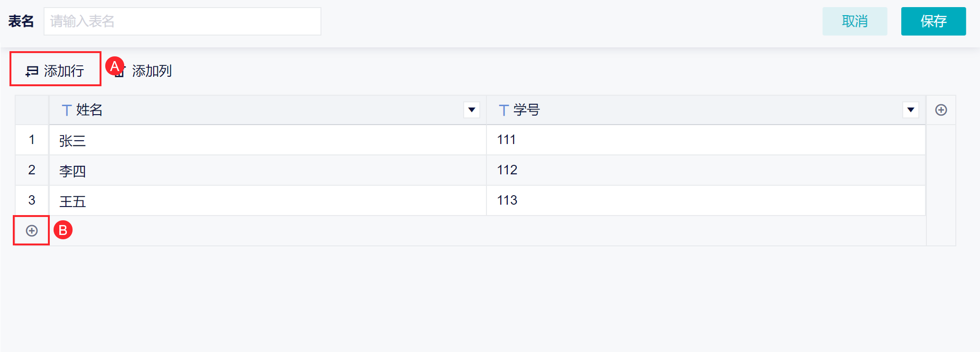Click the plus icon to add column

(941, 110)
